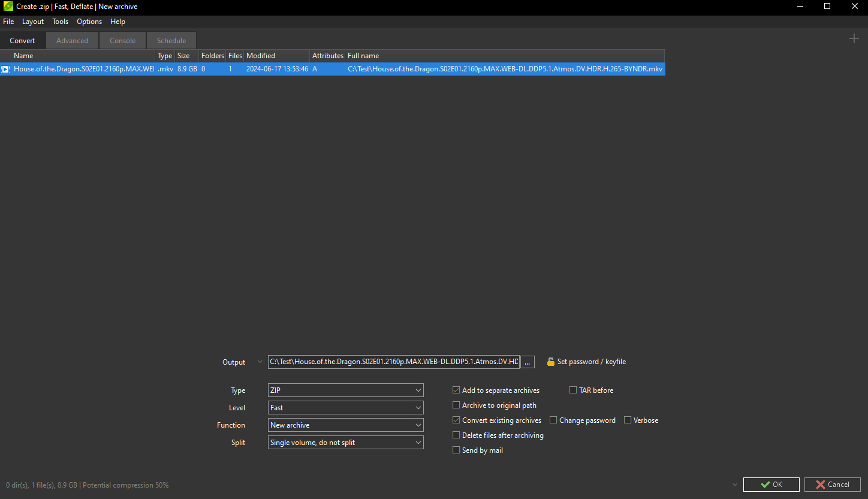The height and width of the screenshot is (499, 868).
Task: Open the Tools menu
Action: [x=61, y=22]
